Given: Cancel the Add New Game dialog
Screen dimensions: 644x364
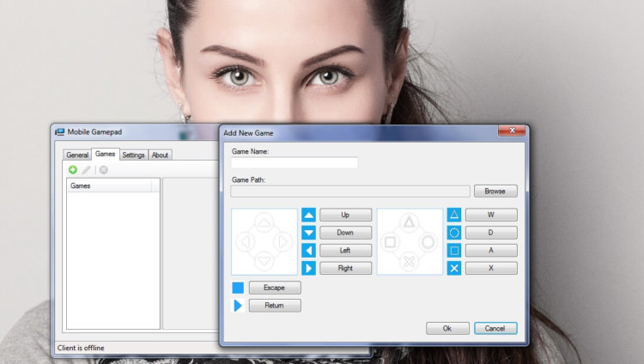Looking at the screenshot, I should (x=495, y=328).
